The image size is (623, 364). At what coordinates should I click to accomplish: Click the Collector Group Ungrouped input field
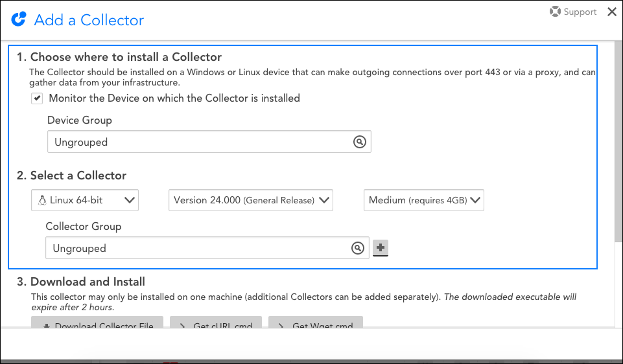(207, 248)
